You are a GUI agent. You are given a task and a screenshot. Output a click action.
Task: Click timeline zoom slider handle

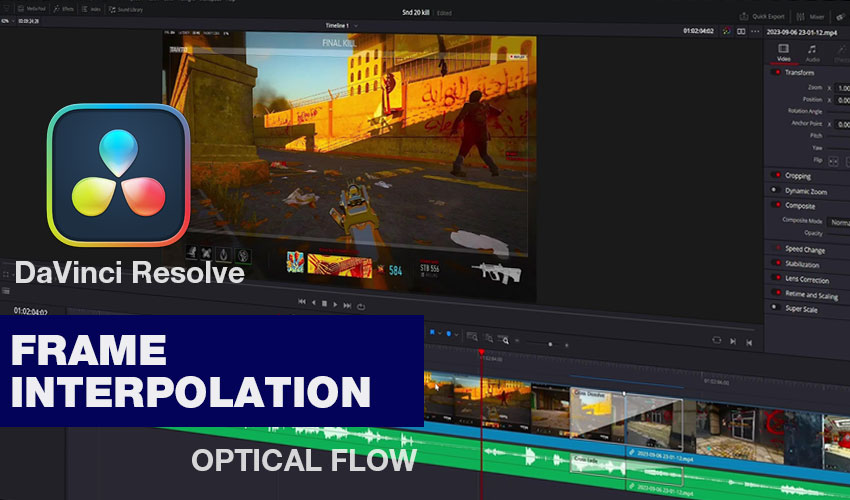click(x=550, y=344)
